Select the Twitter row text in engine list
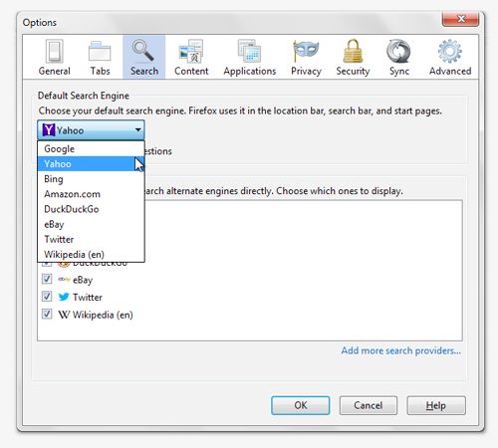The image size is (498, 448). 88,297
